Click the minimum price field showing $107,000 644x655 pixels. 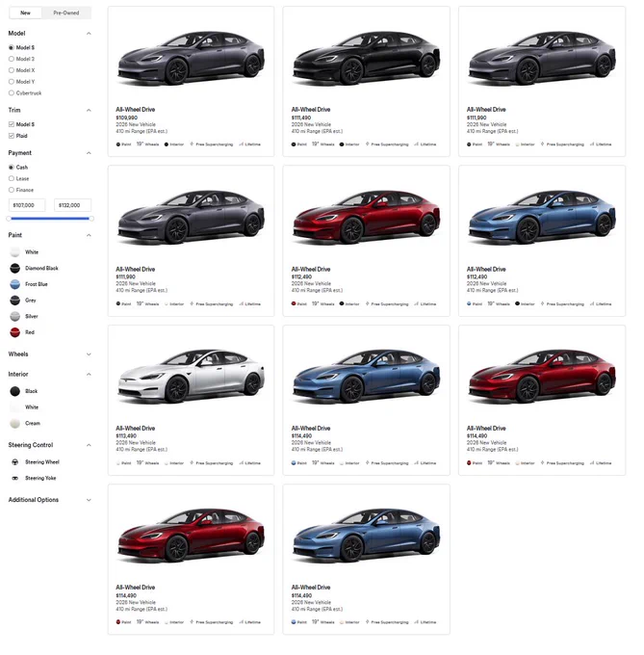click(27, 205)
